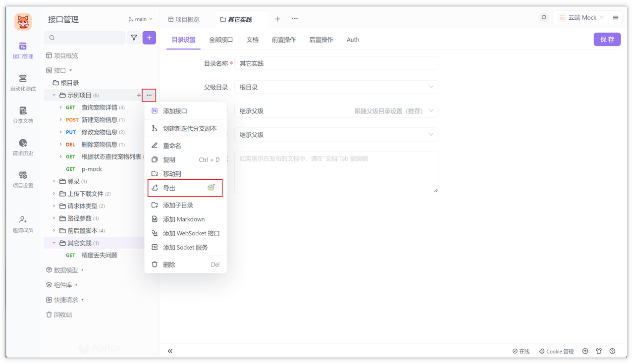Click the upload arrow icon in status bar
This screenshot has height=364, width=634.
point(585,351)
